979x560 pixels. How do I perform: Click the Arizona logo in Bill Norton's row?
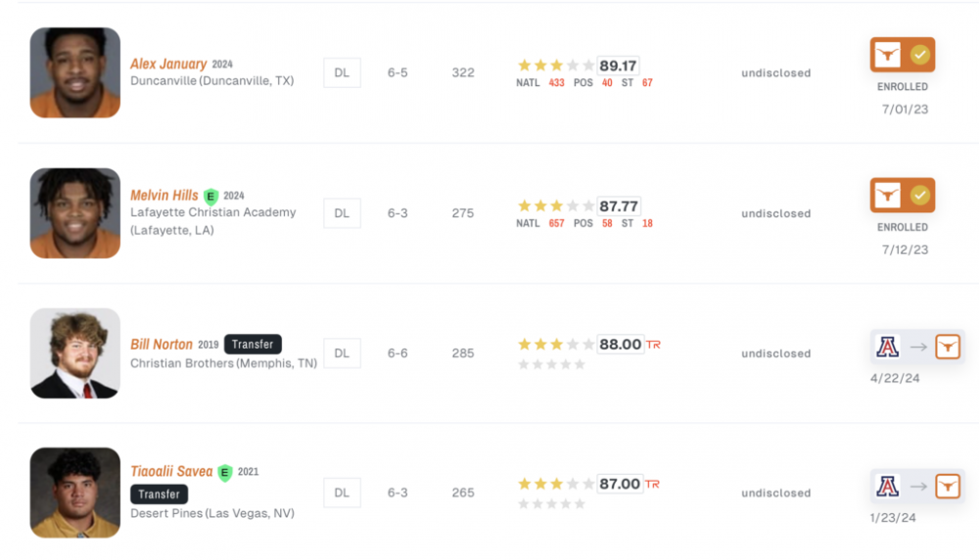888,346
